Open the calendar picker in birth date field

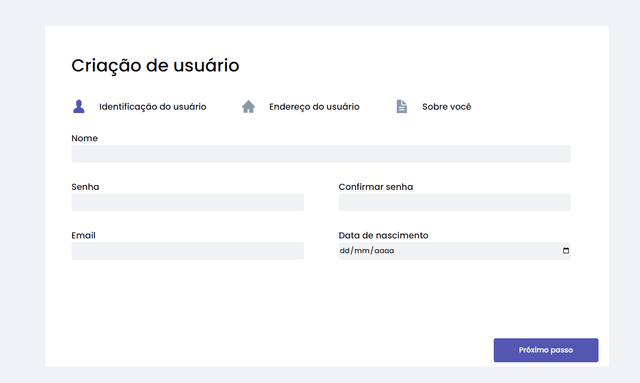pyautogui.click(x=566, y=251)
